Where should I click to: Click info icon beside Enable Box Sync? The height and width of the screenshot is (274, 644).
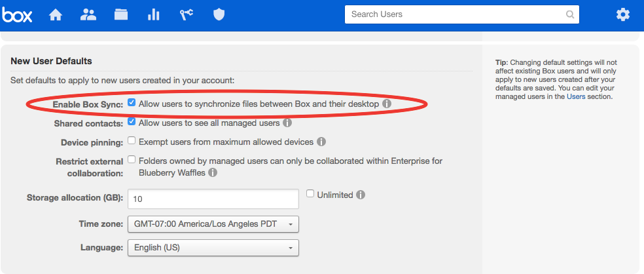click(x=387, y=104)
